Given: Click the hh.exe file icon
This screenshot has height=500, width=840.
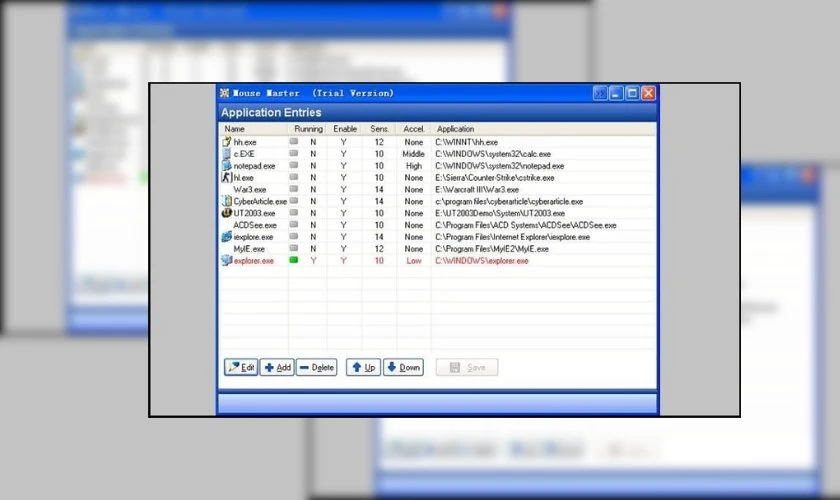Looking at the screenshot, I should [227, 142].
